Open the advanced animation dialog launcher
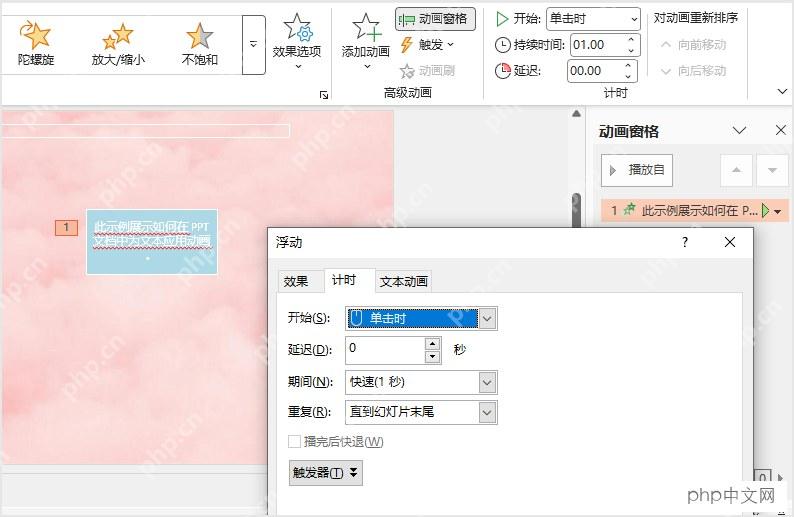 click(x=324, y=95)
